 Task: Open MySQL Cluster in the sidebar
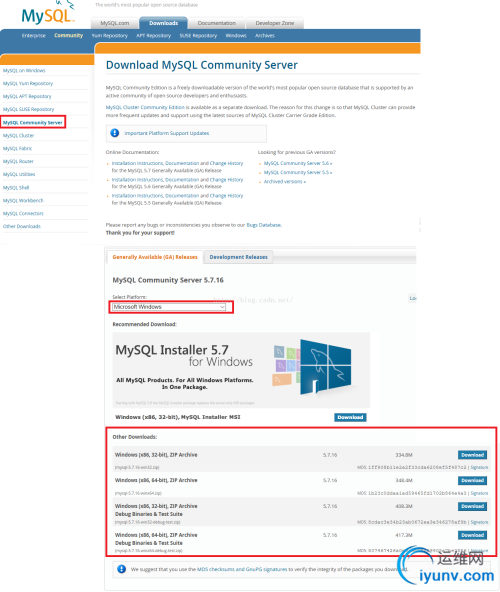(x=19, y=136)
